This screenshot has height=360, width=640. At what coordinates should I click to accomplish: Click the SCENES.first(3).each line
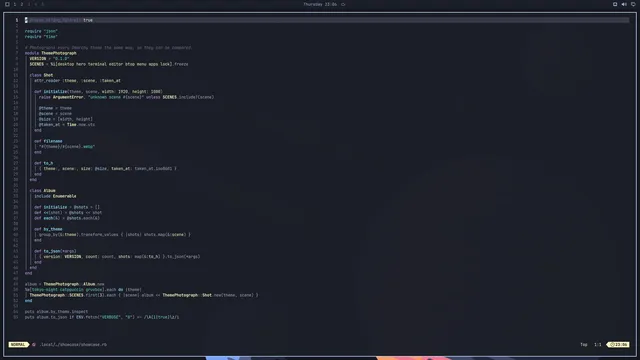tap(144, 295)
